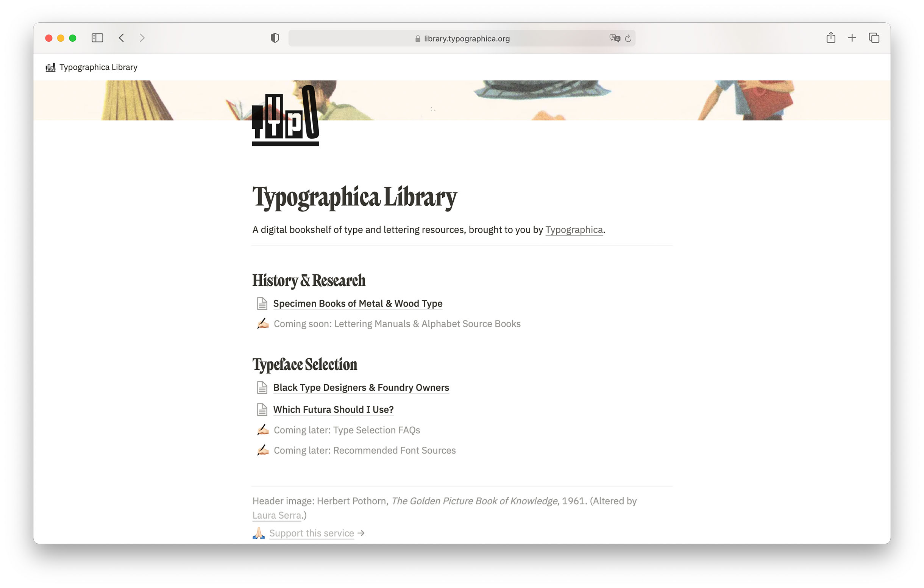Follow the Typographica link in subtitle

(574, 230)
